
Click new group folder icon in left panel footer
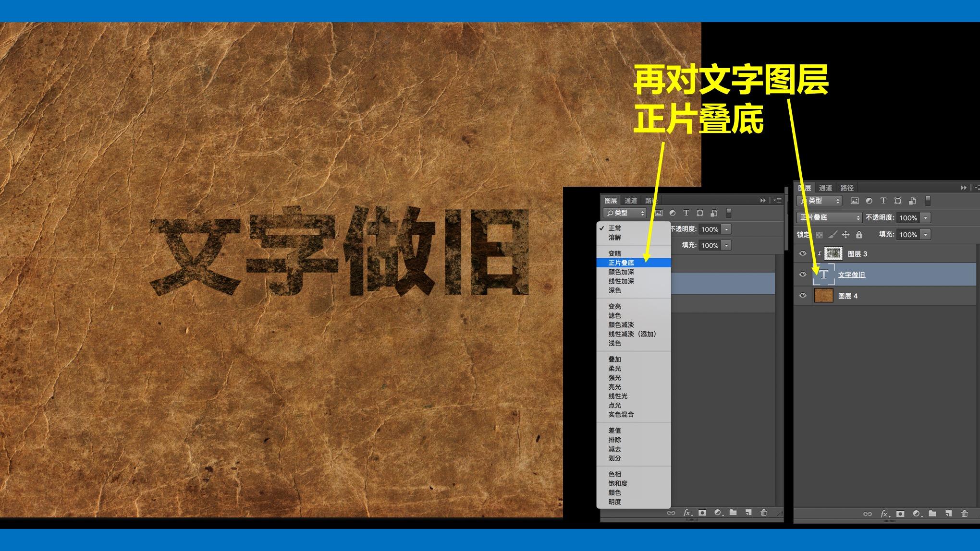(733, 513)
